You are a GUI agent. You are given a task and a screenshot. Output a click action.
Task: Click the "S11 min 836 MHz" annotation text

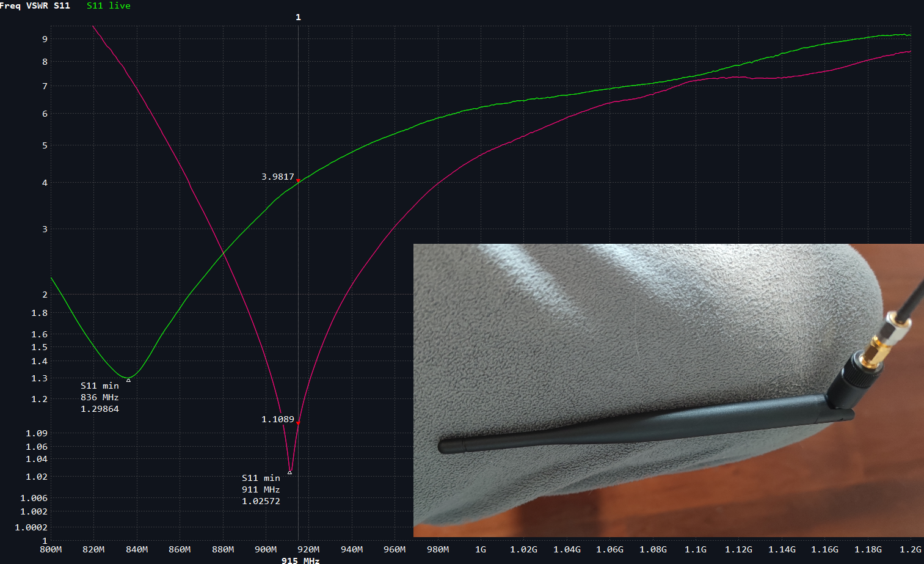[100, 391]
